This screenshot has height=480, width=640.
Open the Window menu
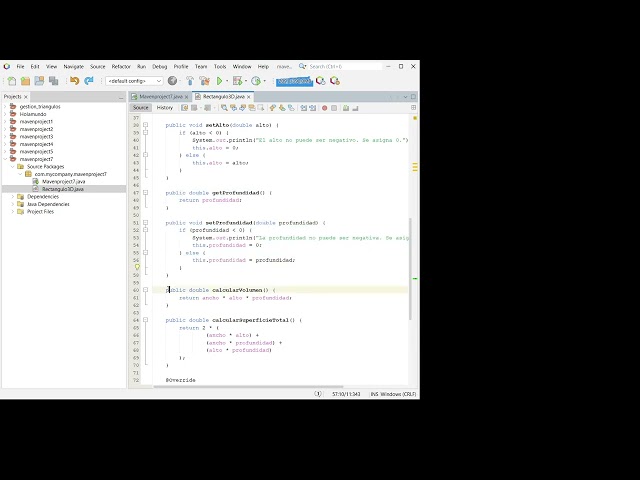(x=242, y=67)
